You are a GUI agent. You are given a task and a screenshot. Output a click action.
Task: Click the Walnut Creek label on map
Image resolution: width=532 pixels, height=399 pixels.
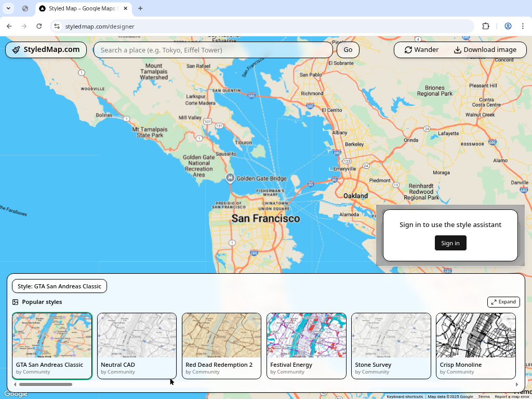click(480, 115)
